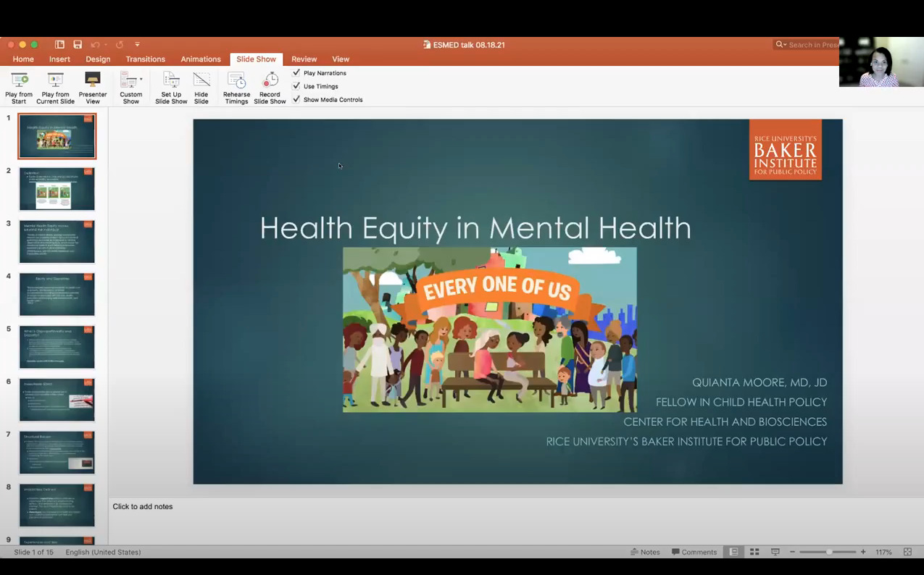Click the zoom out minus button
The image size is (924, 575).
pyautogui.click(x=792, y=552)
